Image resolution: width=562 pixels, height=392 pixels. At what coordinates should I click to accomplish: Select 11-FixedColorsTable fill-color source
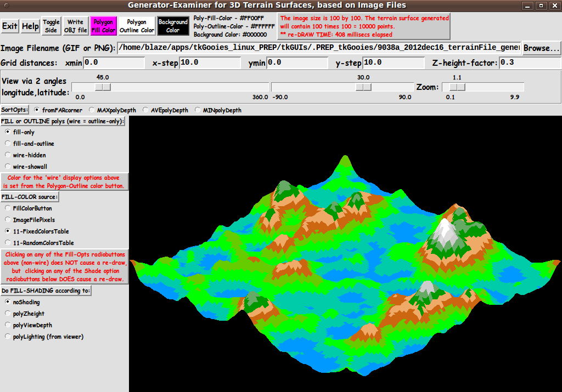[x=37, y=231]
